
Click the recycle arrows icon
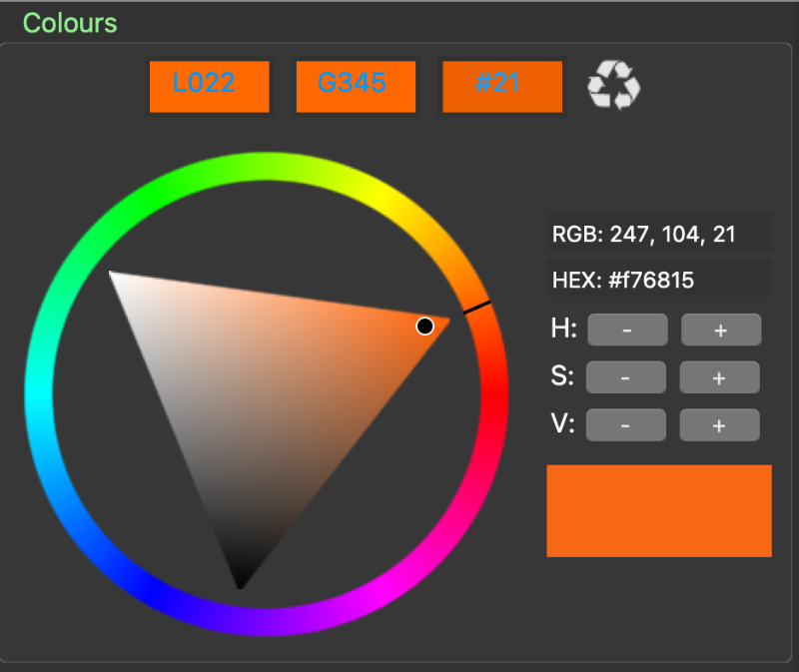point(613,86)
